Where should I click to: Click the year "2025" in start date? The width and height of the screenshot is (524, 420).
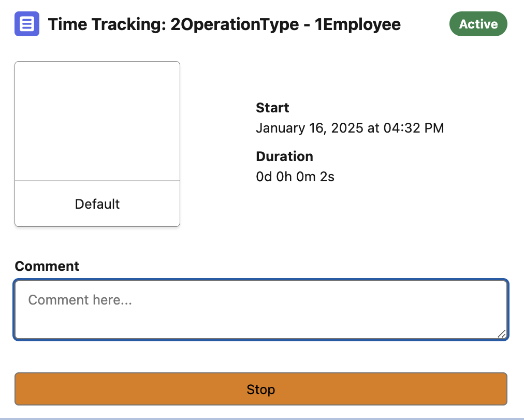tap(347, 128)
